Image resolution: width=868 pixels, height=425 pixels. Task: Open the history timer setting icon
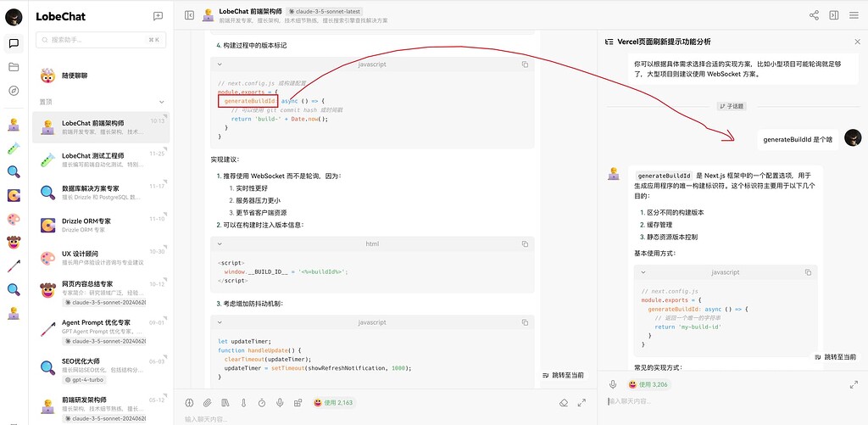pyautogui.click(x=262, y=403)
